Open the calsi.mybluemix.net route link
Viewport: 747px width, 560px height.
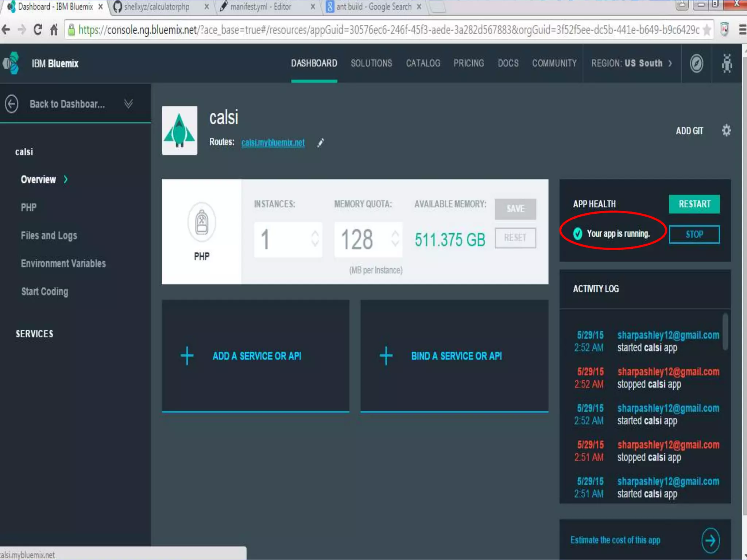[x=272, y=143]
